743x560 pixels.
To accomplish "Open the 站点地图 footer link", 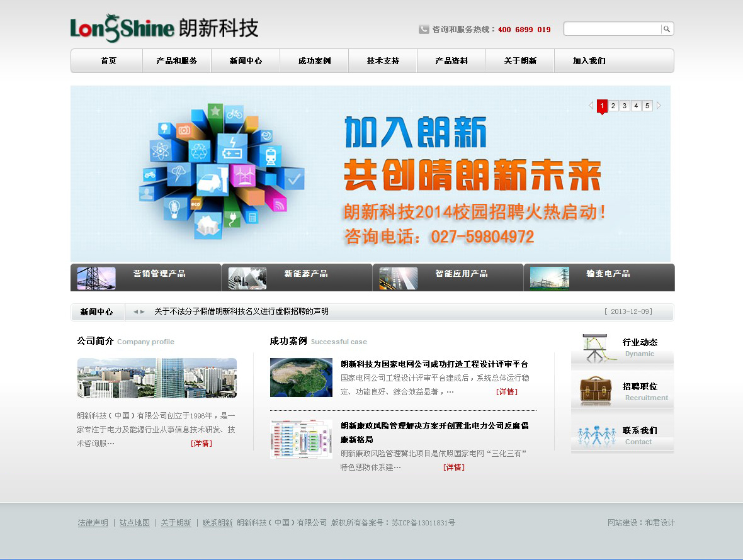I will click(x=135, y=523).
